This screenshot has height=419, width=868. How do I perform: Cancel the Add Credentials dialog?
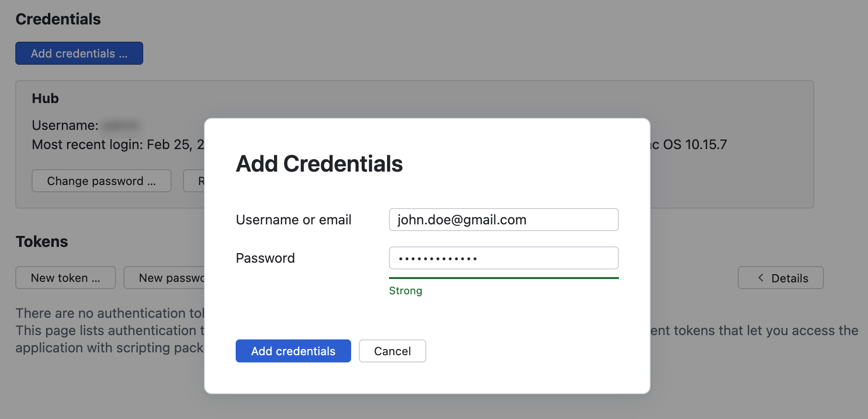(x=392, y=351)
